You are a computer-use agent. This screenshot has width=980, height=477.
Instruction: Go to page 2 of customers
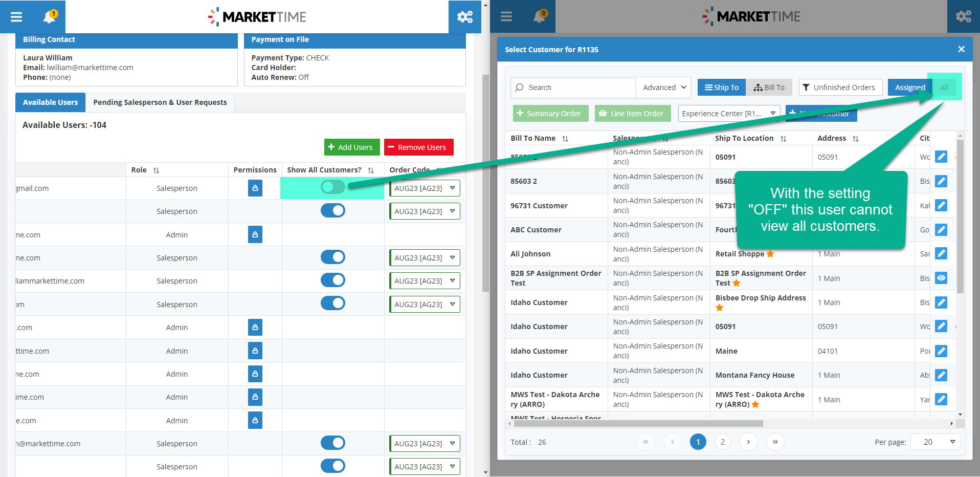(723, 442)
